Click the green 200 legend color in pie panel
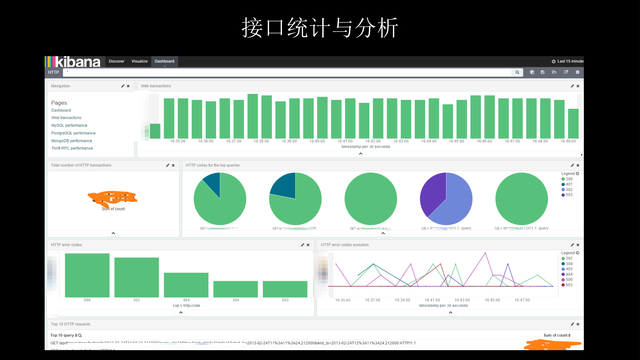Image resolution: width=640 pixels, height=360 pixels. tap(563, 179)
